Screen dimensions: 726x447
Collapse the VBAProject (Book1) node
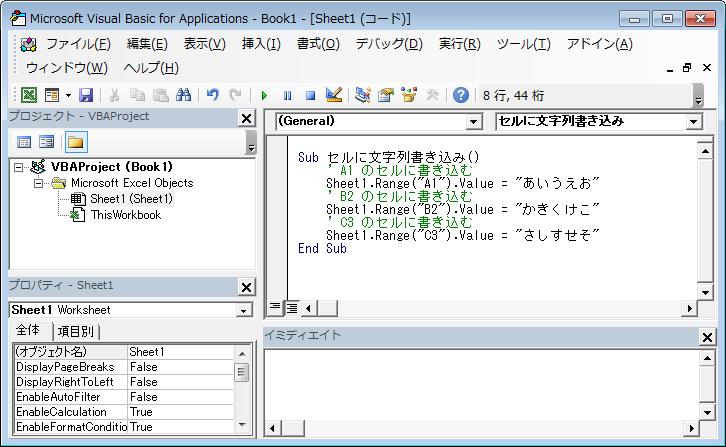pyautogui.click(x=19, y=167)
